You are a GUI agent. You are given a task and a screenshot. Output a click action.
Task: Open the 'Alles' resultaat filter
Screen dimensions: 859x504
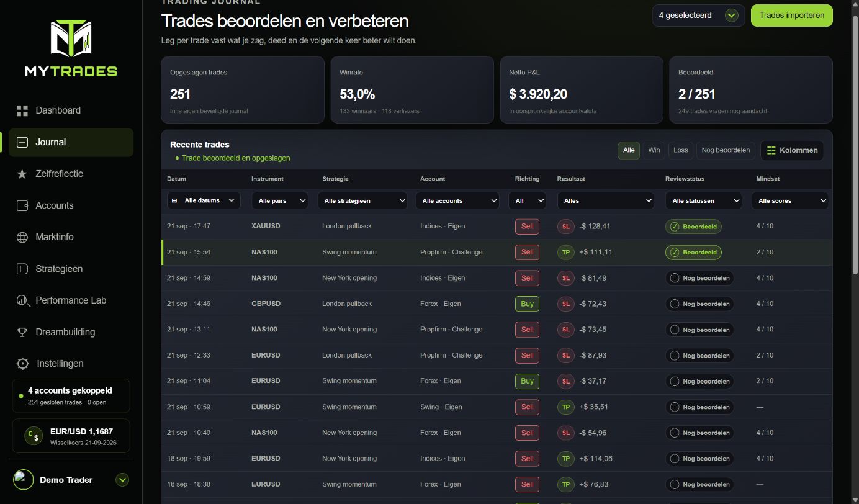[x=606, y=200]
